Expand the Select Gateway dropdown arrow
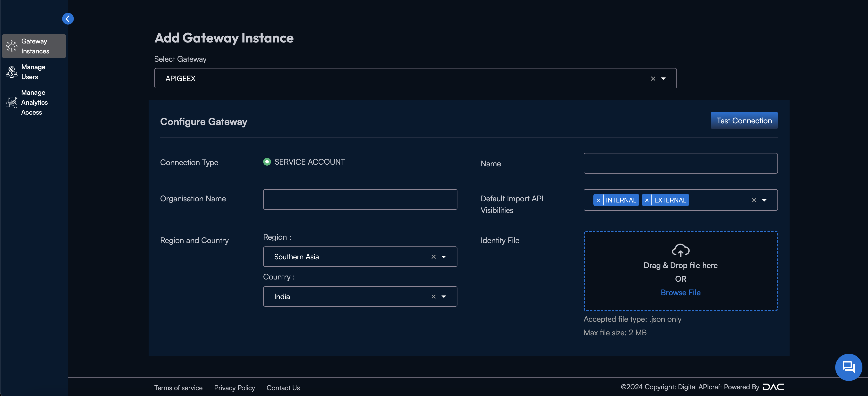Image resolution: width=868 pixels, height=396 pixels. pos(664,78)
